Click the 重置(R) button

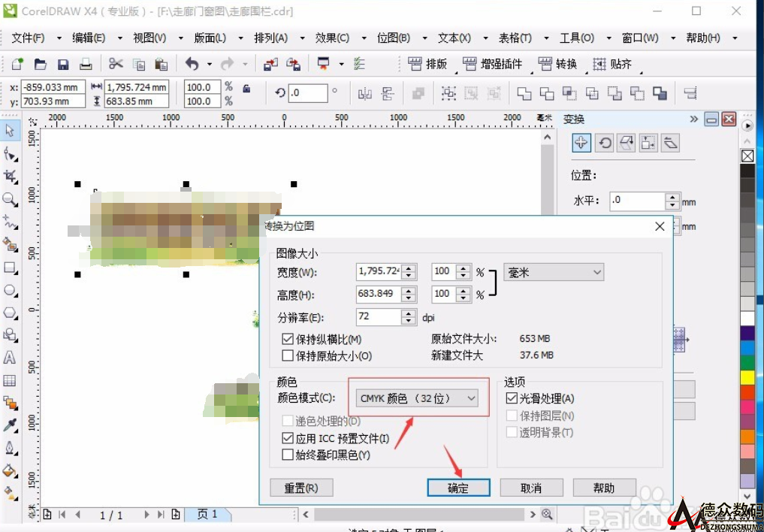tap(301, 488)
